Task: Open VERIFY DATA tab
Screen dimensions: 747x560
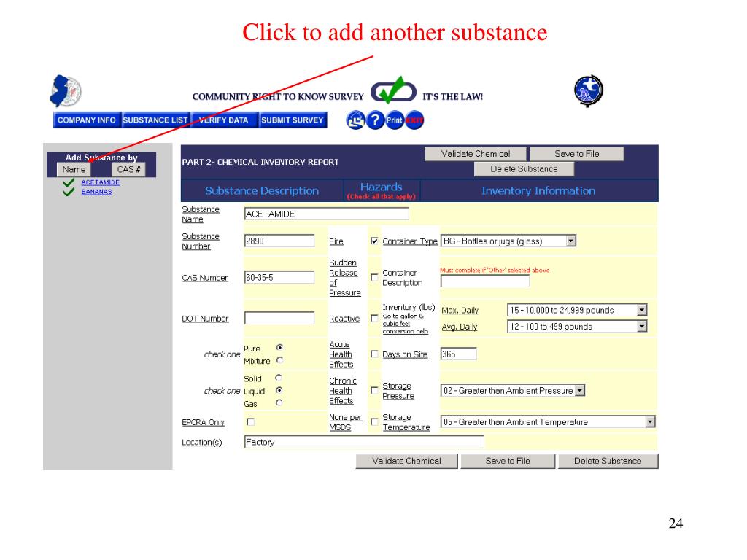Action: (224, 120)
